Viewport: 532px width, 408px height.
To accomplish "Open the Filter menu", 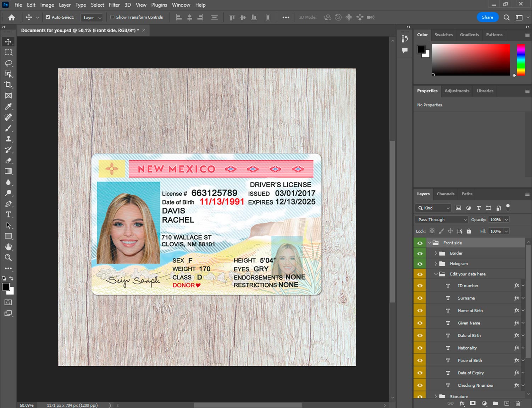I will coord(114,5).
